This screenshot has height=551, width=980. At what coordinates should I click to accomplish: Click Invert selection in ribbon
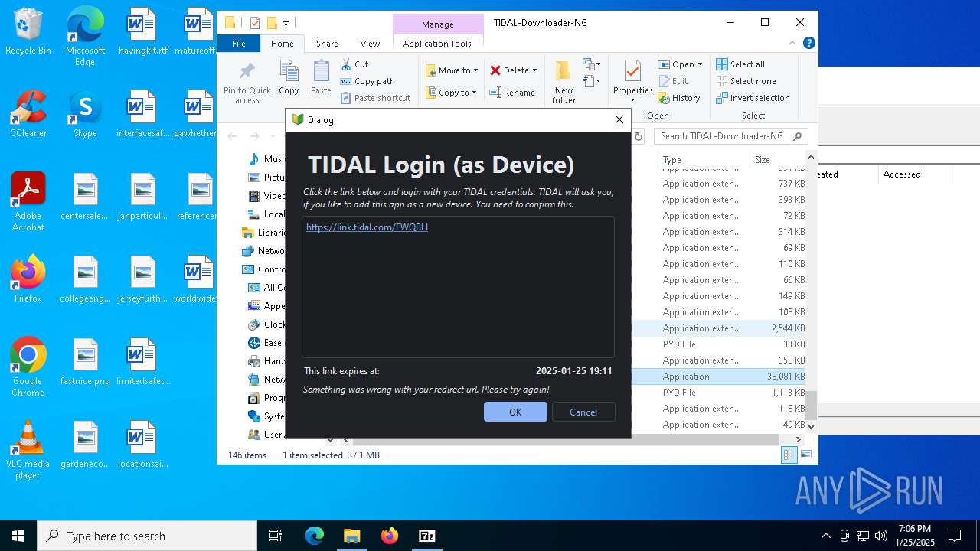point(753,98)
